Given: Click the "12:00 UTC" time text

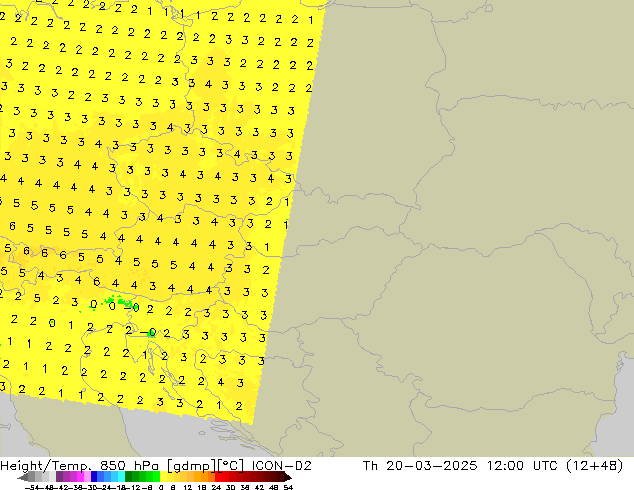Looking at the screenshot, I should pos(522,466).
